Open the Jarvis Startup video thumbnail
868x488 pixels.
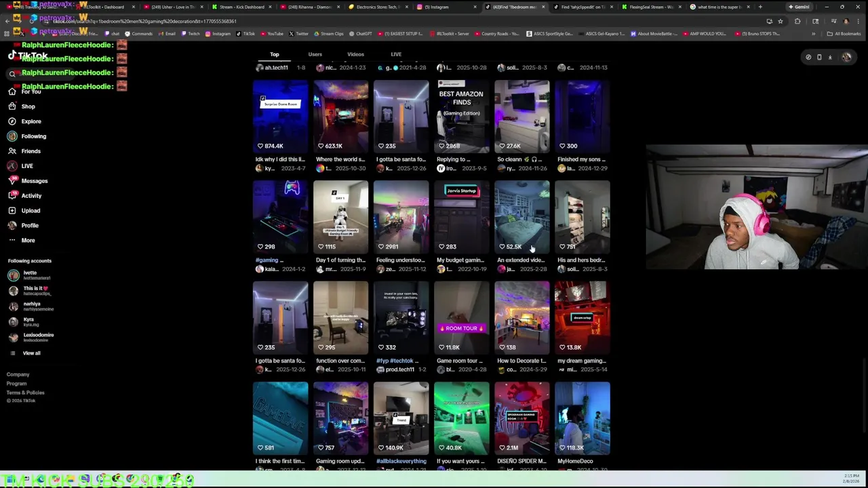[461, 217]
